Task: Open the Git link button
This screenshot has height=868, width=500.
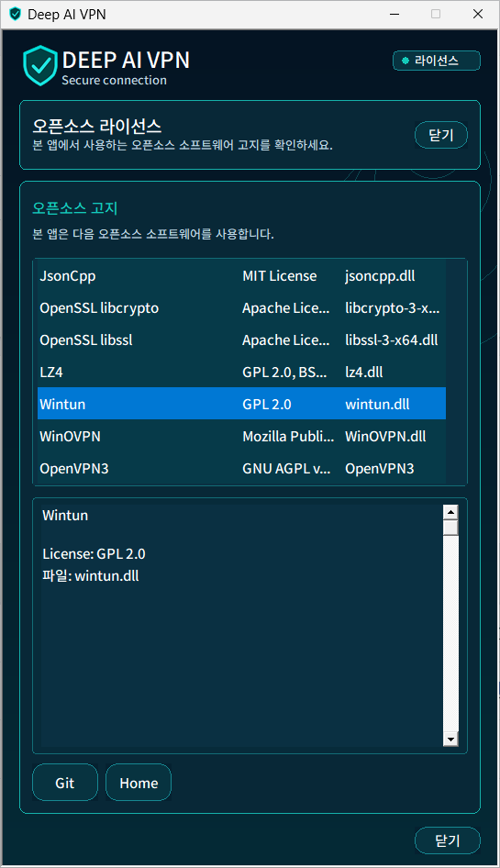Action: [x=65, y=783]
